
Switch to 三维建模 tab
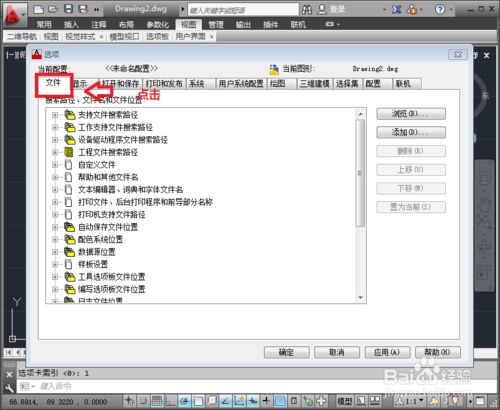tap(315, 84)
